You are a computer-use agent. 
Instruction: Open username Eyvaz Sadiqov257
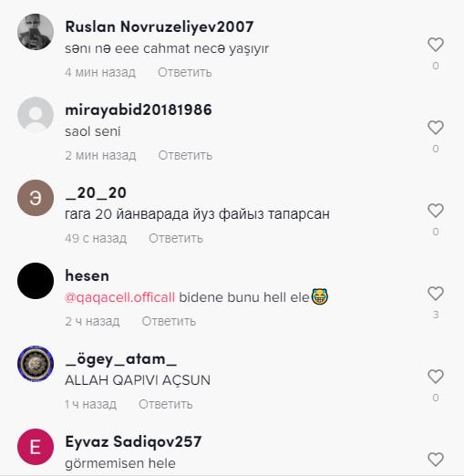133,441
